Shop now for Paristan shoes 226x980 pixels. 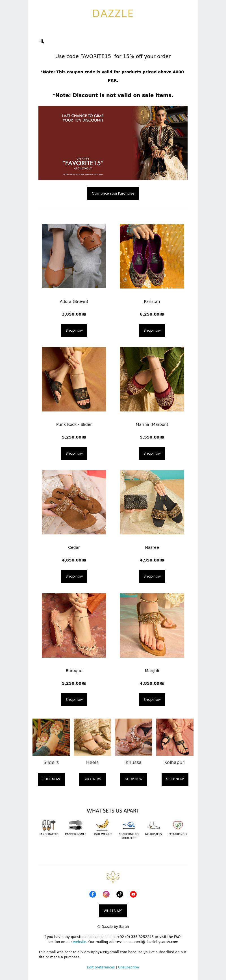pos(152,330)
